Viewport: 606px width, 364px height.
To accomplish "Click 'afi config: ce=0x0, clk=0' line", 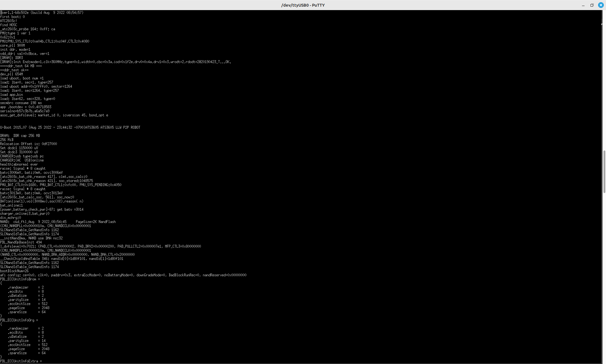I will coord(123,275).
